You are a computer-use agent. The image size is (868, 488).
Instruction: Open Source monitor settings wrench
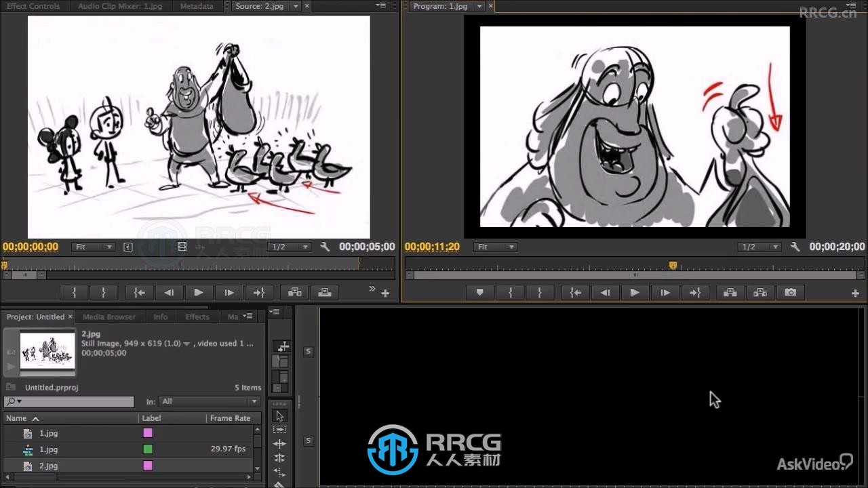(x=325, y=247)
